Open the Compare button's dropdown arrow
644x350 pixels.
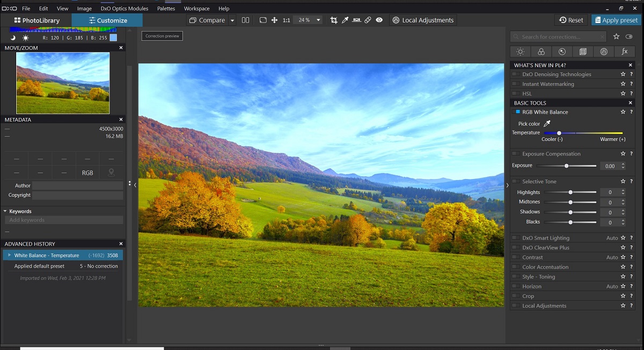pyautogui.click(x=232, y=20)
